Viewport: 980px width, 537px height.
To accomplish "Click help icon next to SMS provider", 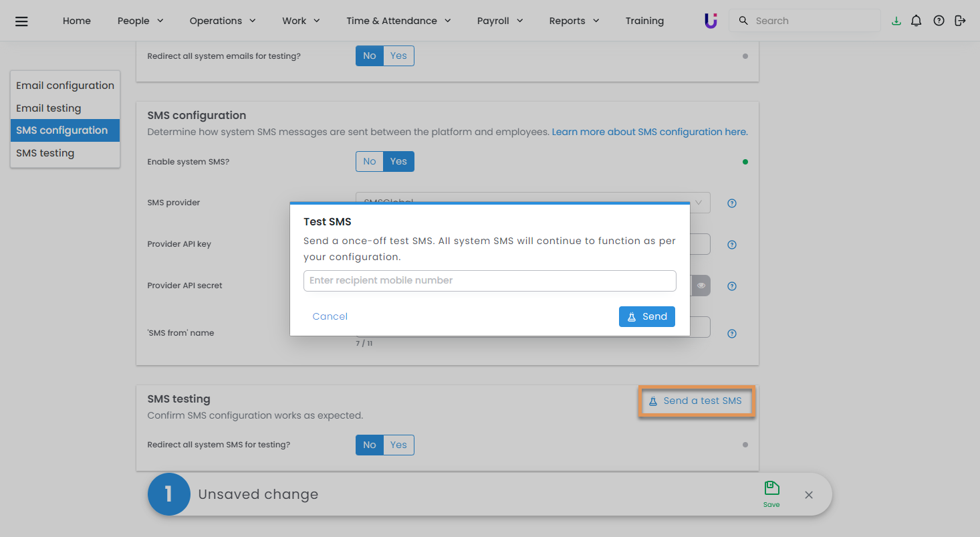I will click(732, 203).
